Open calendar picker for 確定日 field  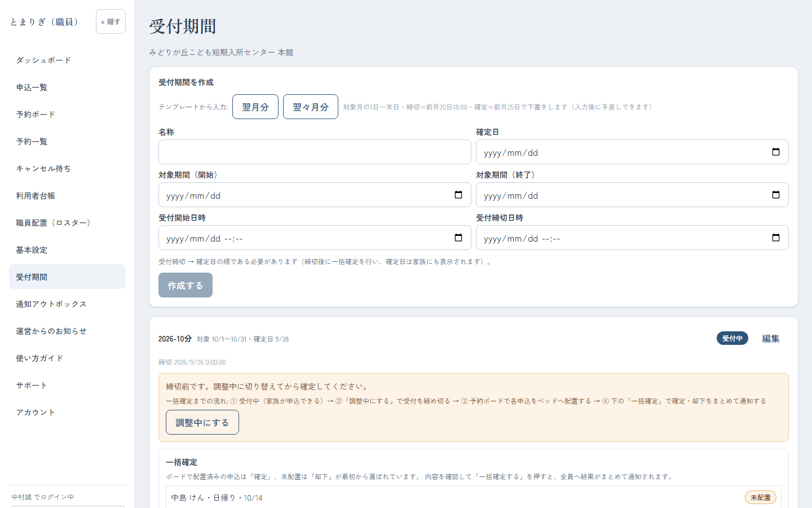pos(776,152)
